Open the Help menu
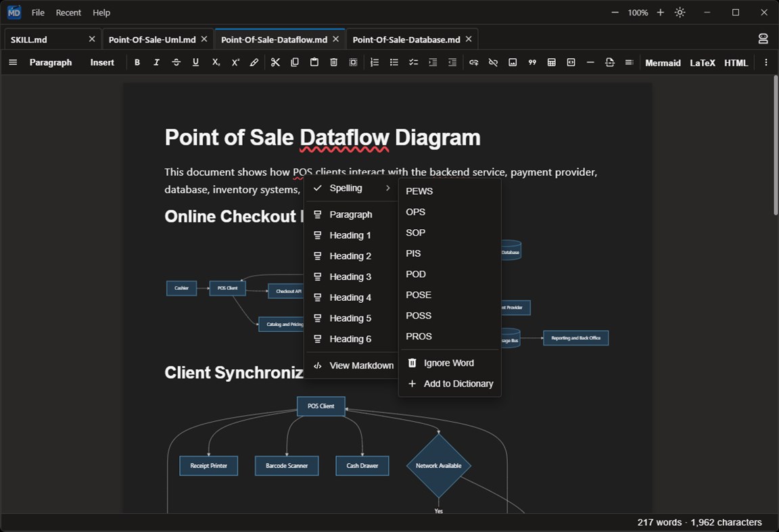Image resolution: width=779 pixels, height=532 pixels. click(x=101, y=12)
